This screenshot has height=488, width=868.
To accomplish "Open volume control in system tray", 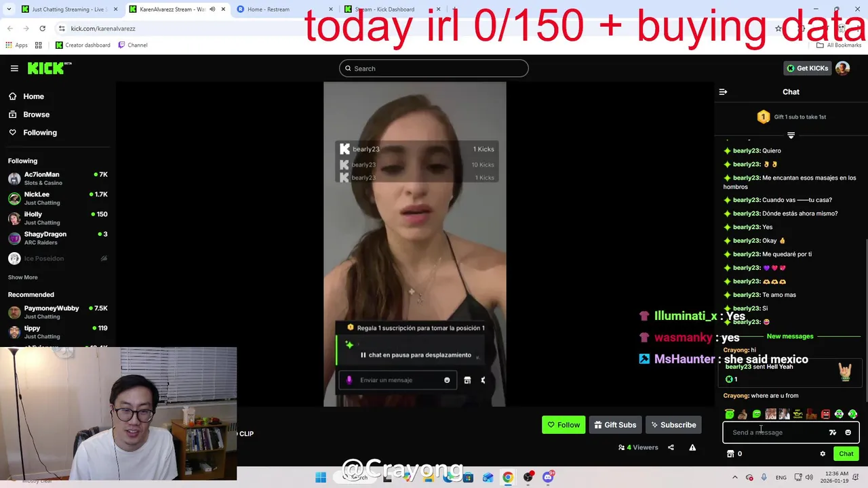I will coord(810,477).
